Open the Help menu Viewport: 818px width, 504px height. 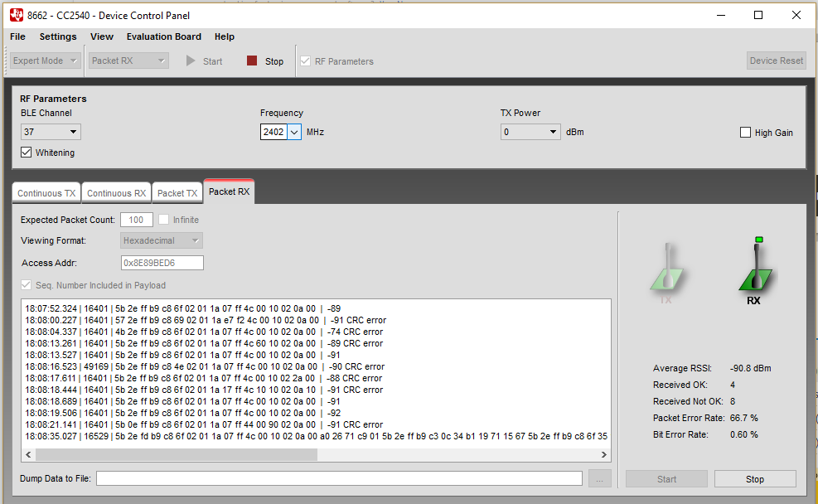tap(225, 36)
